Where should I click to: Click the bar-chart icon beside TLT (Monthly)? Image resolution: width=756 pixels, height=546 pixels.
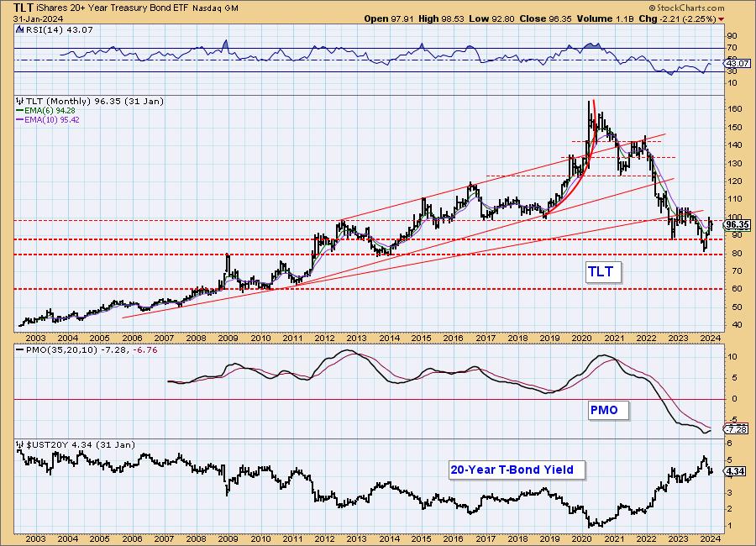[19, 102]
